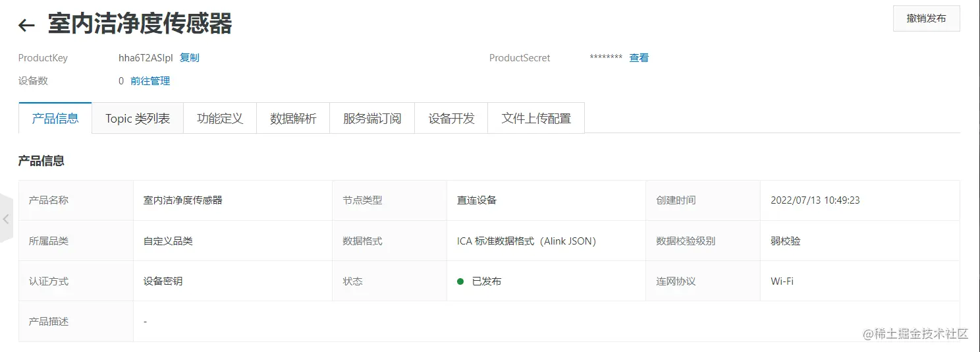Open the 功能定义 tab

point(220,119)
